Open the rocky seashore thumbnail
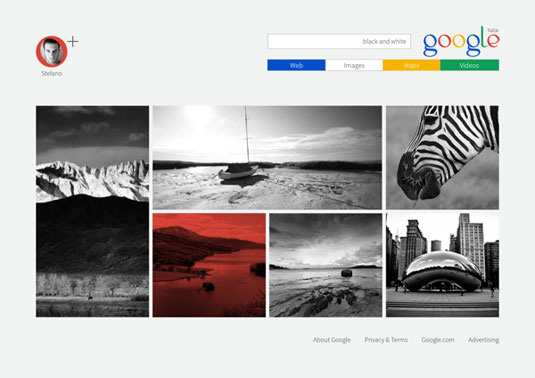Screen dimensions: 535x378 tap(326, 265)
